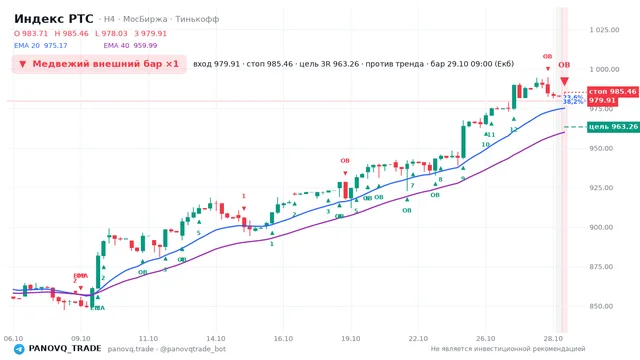The image size is (640, 360).
Task: Click the 09.10 date label
Action: (81, 339)
